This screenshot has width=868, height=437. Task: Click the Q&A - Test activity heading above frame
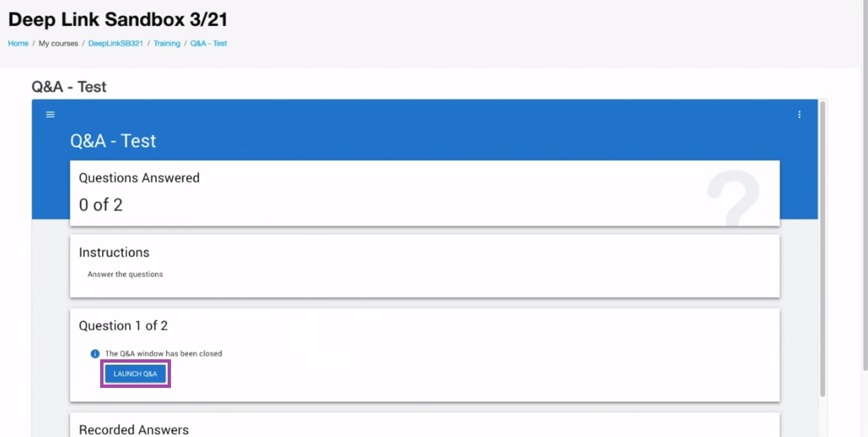tap(69, 87)
